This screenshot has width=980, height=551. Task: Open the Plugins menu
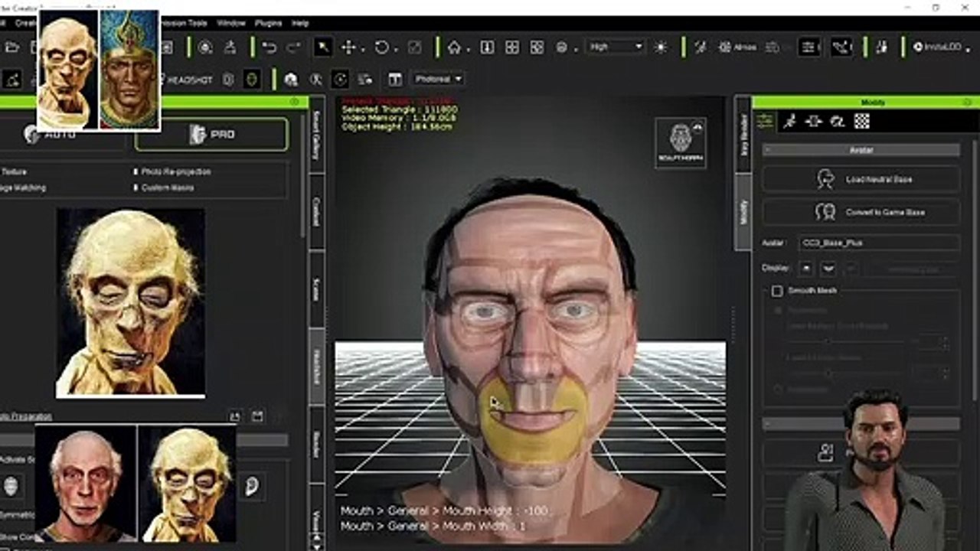click(x=269, y=23)
